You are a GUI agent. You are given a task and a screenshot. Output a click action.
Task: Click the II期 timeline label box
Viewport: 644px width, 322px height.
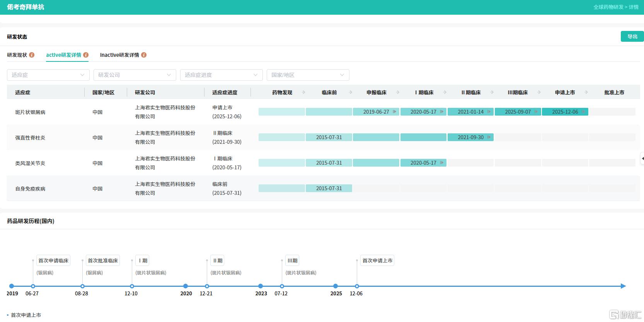point(218,261)
